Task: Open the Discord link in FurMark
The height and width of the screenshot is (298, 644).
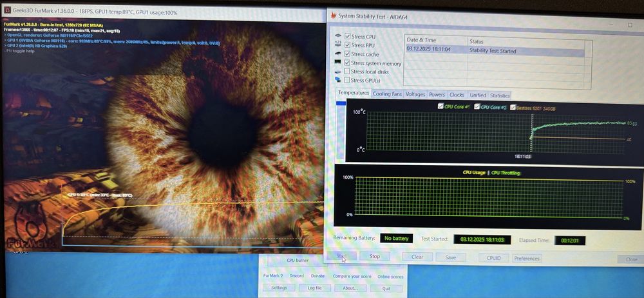Action: pyautogui.click(x=296, y=276)
